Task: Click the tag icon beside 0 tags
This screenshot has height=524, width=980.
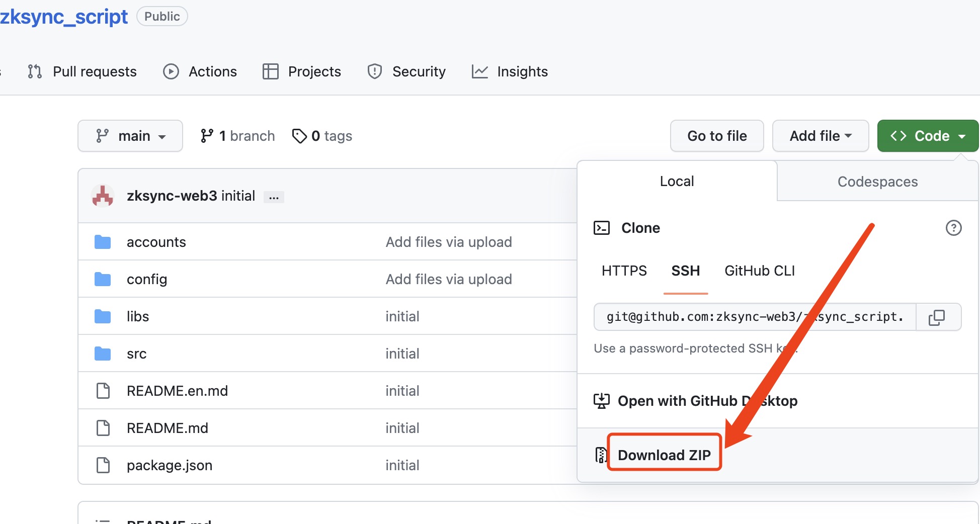Action: 299,136
